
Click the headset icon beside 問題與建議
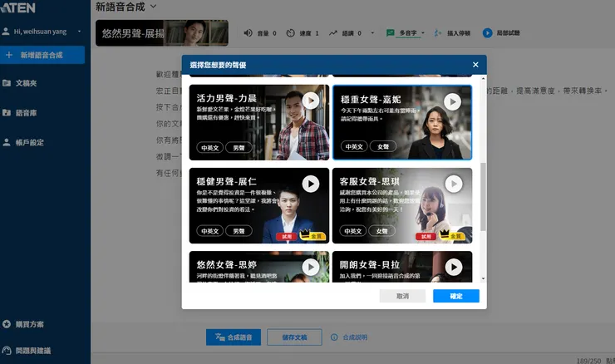7,350
